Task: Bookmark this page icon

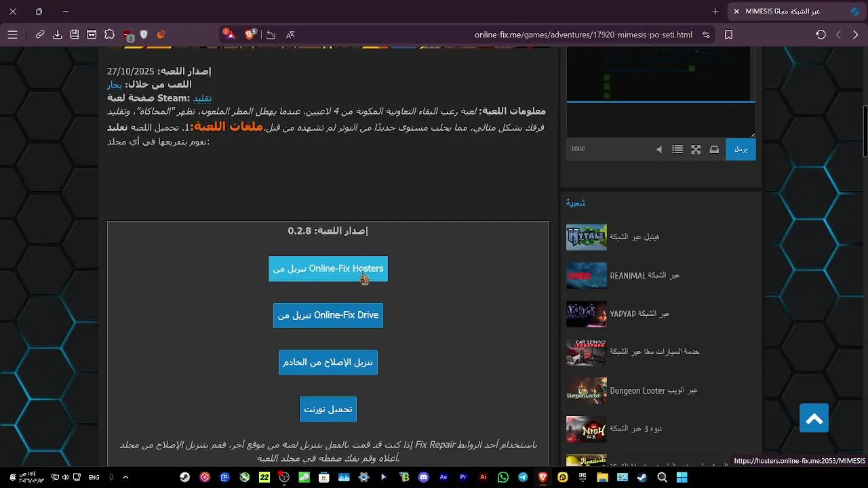Action: 728,35
